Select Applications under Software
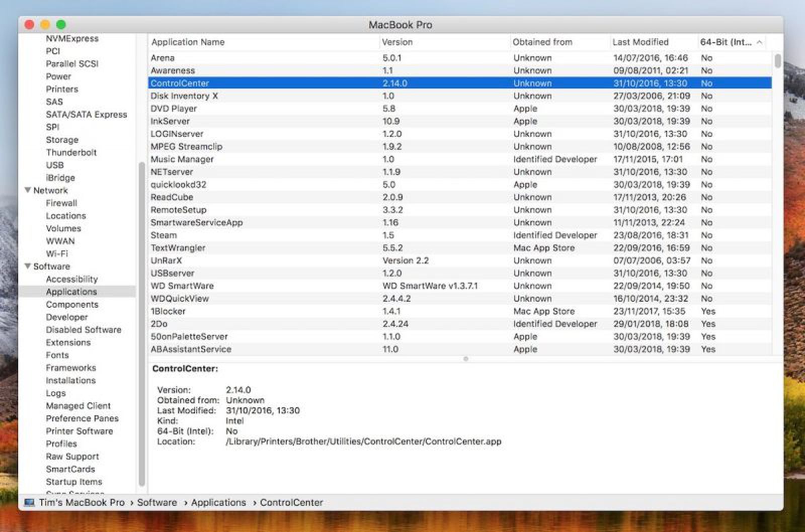Image resolution: width=805 pixels, height=532 pixels. pos(71,292)
